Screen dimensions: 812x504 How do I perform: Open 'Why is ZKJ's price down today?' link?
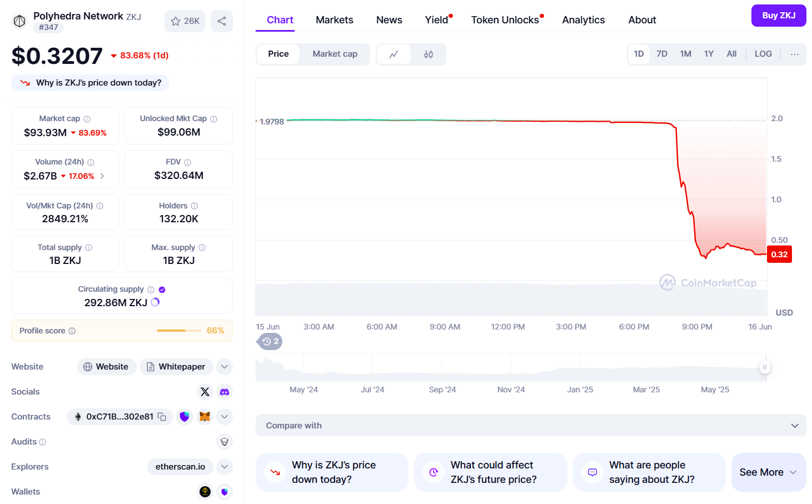click(90, 82)
